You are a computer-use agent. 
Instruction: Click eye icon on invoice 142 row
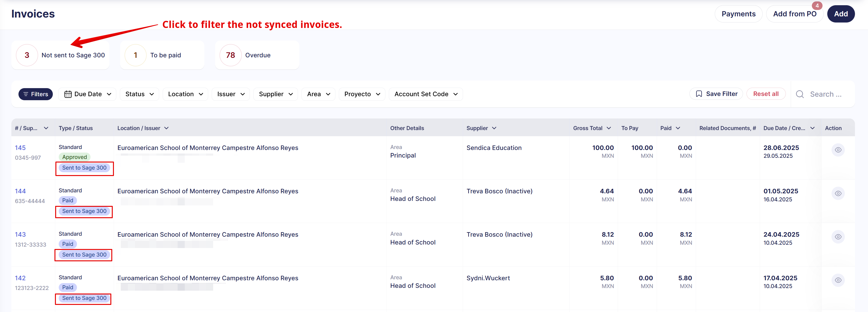click(838, 280)
